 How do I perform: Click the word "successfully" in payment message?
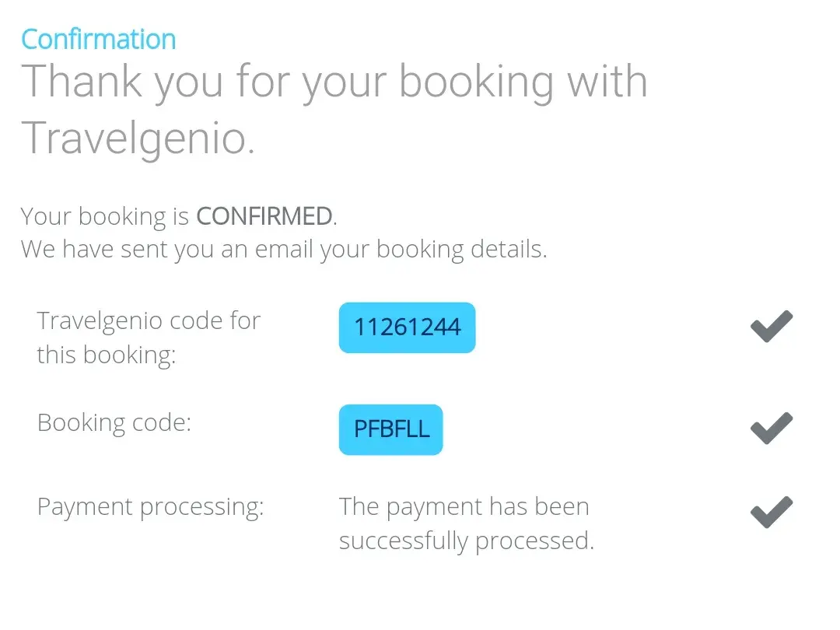[404, 541]
